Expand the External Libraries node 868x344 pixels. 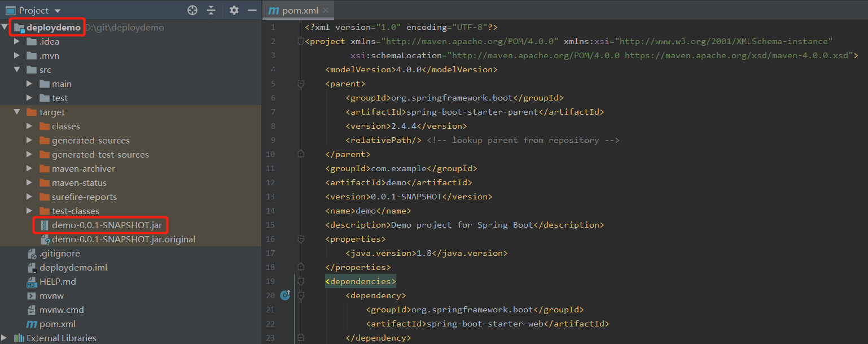click(5, 337)
